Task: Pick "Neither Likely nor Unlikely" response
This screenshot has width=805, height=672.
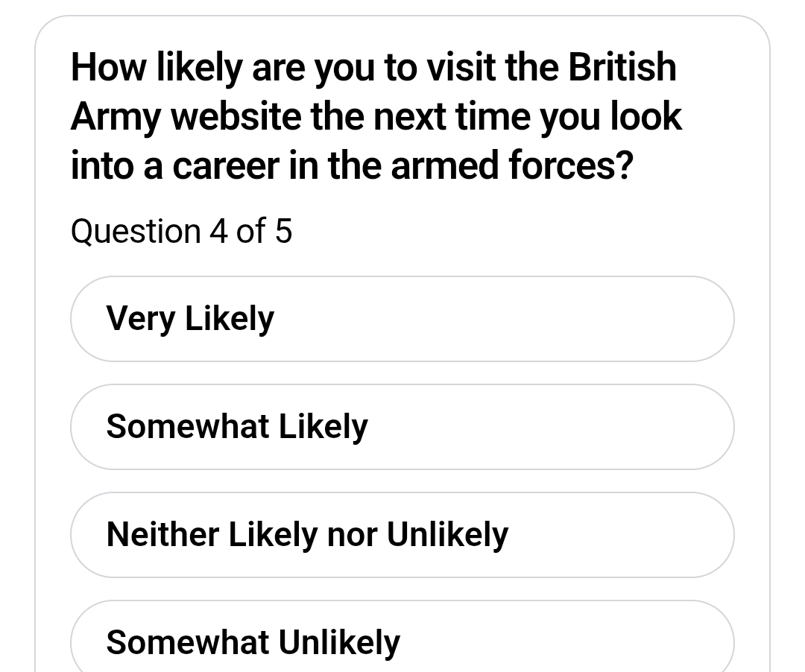Action: (x=402, y=535)
